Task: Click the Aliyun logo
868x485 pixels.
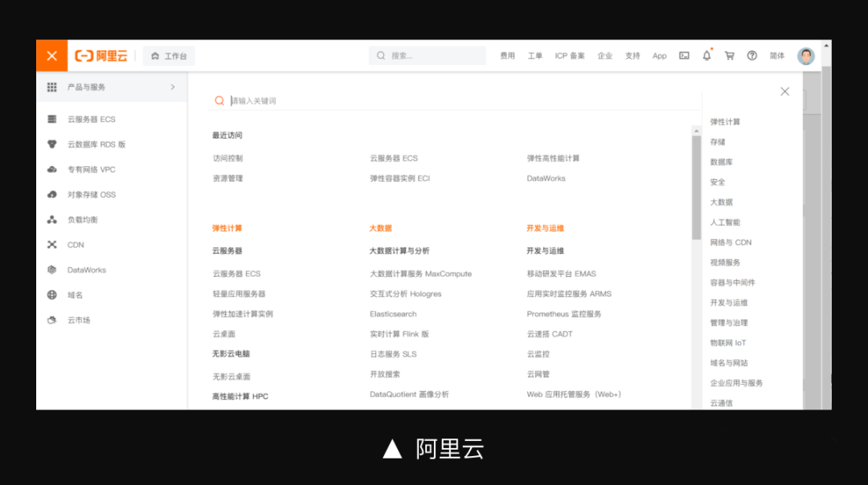Action: pos(100,56)
